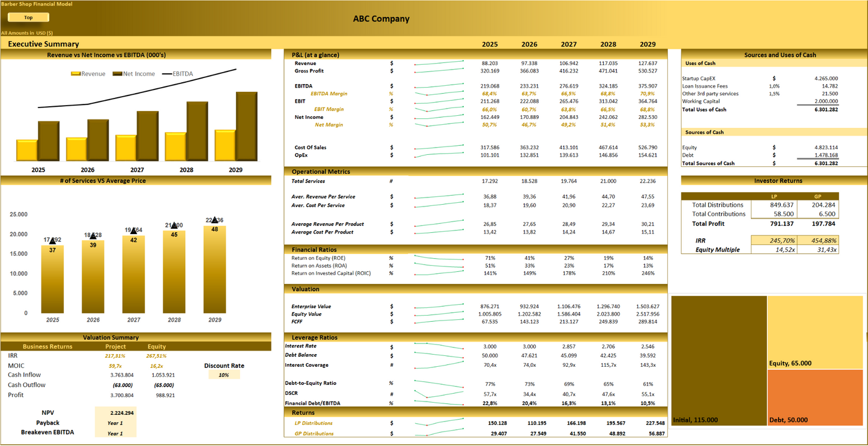Click the Return on Equity sparkline
This screenshot has height=446, width=868.
coord(439,258)
